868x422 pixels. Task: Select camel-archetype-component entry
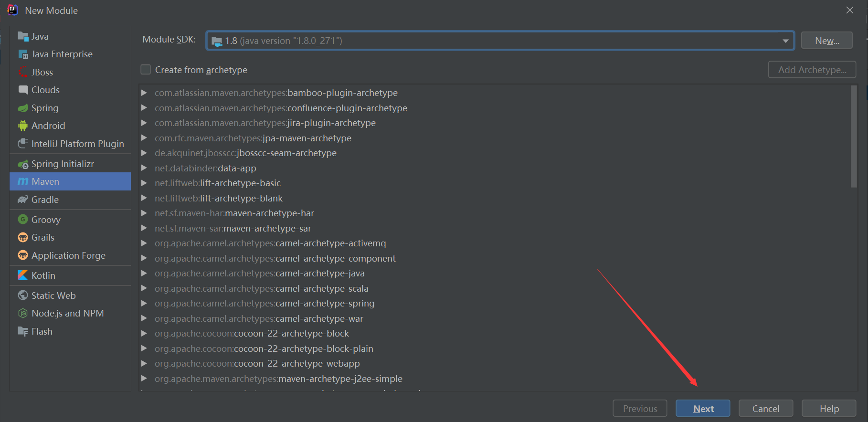click(x=275, y=258)
